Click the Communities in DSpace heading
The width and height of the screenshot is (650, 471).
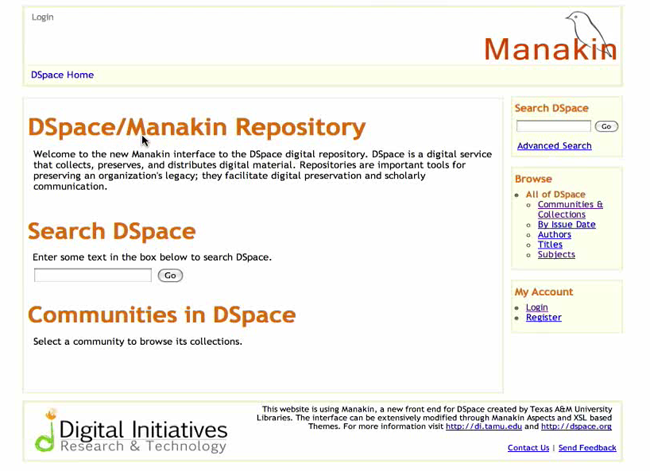[x=162, y=315]
